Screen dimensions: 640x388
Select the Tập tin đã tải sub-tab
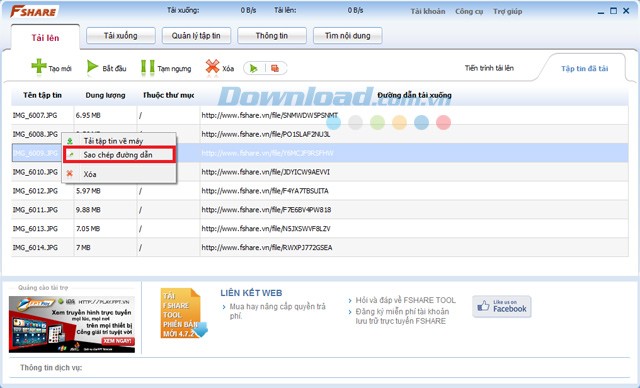tap(584, 68)
